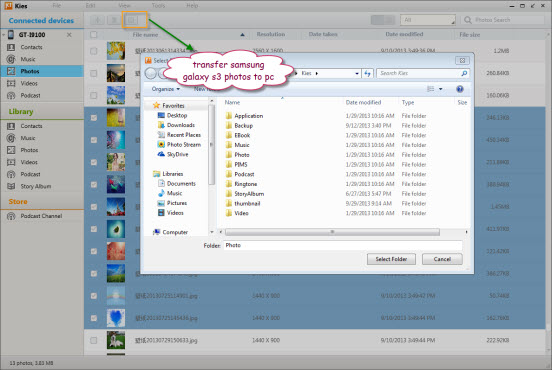Viewport: 552px width, 370px height.
Task: Open Story Album in Library
Action: point(35,186)
